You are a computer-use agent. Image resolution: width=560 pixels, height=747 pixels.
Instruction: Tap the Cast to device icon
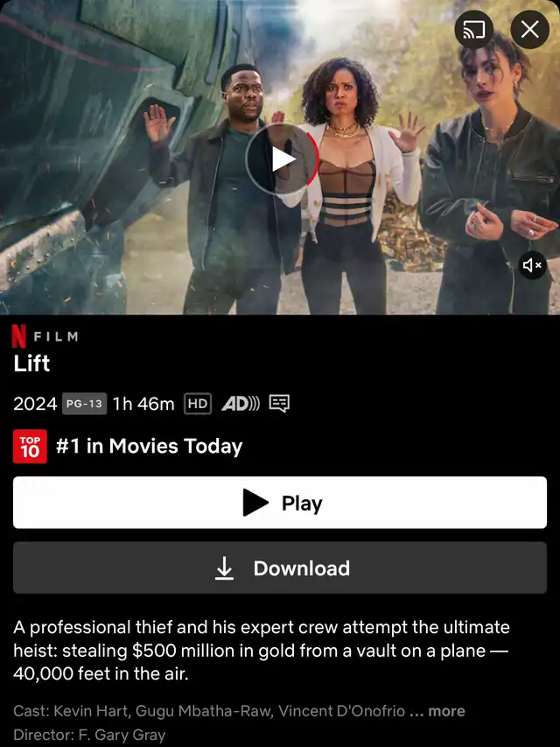click(x=473, y=30)
